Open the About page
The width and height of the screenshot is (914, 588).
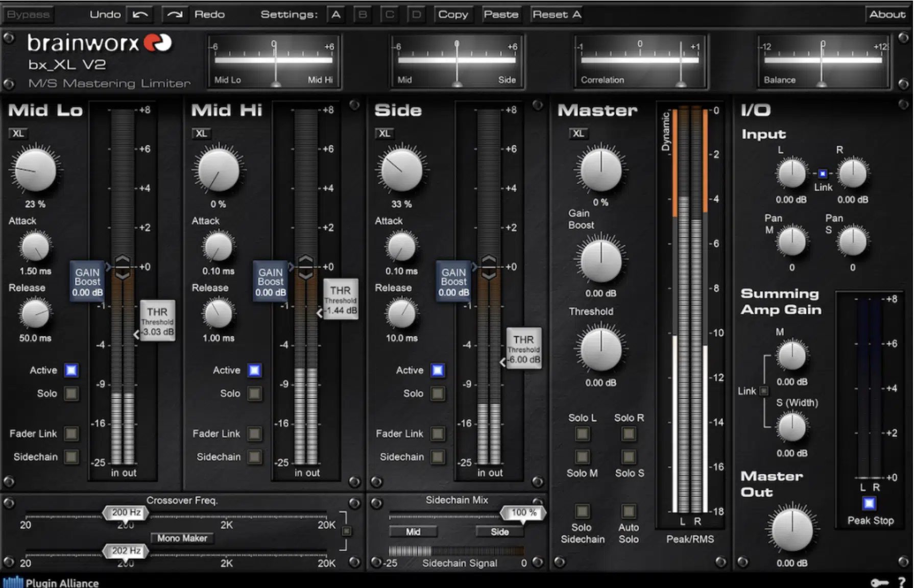point(887,14)
